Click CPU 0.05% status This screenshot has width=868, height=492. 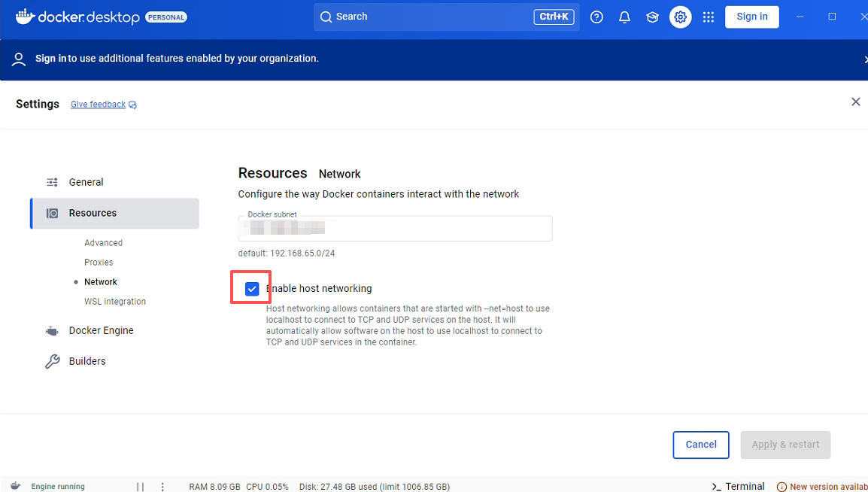coord(267,487)
